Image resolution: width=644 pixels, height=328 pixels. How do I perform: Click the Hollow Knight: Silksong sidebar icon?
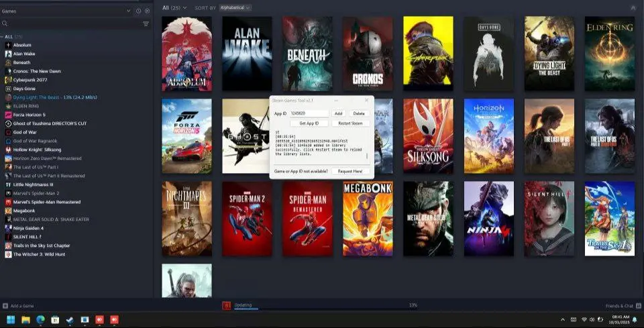click(8, 150)
